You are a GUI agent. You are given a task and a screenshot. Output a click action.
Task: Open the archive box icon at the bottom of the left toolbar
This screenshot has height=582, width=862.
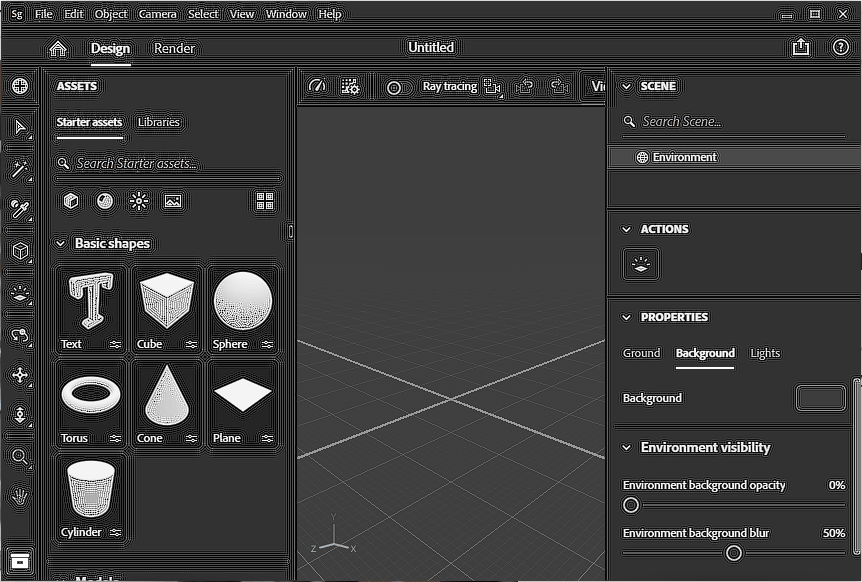point(20,561)
